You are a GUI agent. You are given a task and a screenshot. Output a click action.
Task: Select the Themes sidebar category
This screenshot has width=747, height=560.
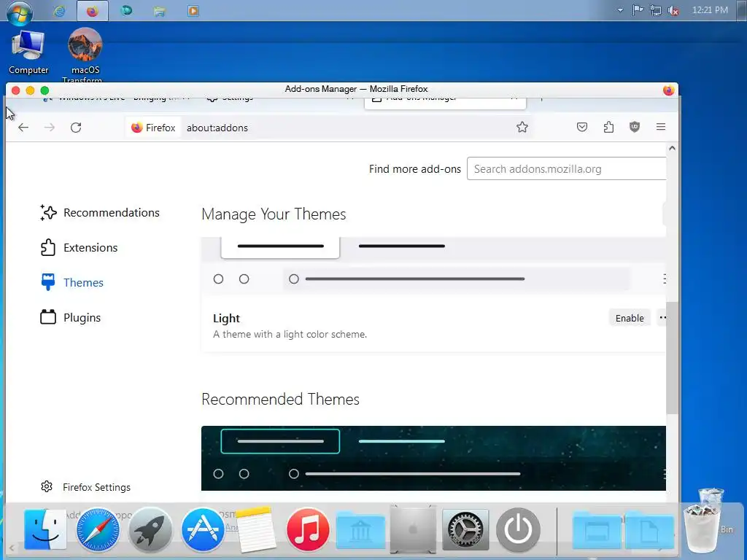coord(72,282)
